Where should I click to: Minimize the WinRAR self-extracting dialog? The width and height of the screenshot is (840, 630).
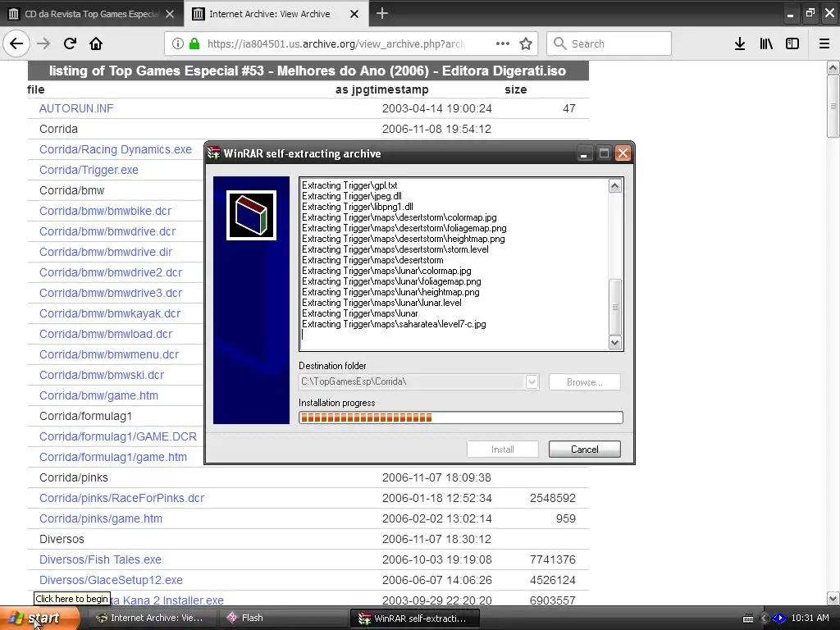pyautogui.click(x=584, y=153)
